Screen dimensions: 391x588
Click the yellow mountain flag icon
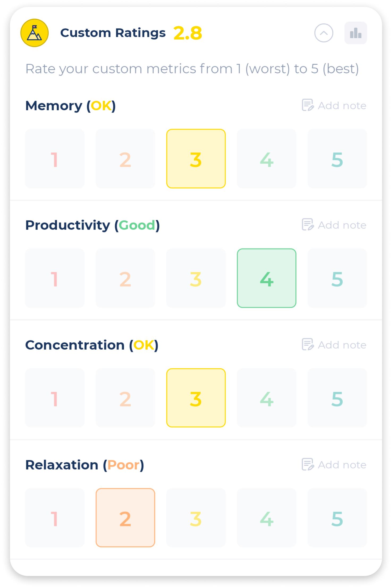[x=35, y=33]
